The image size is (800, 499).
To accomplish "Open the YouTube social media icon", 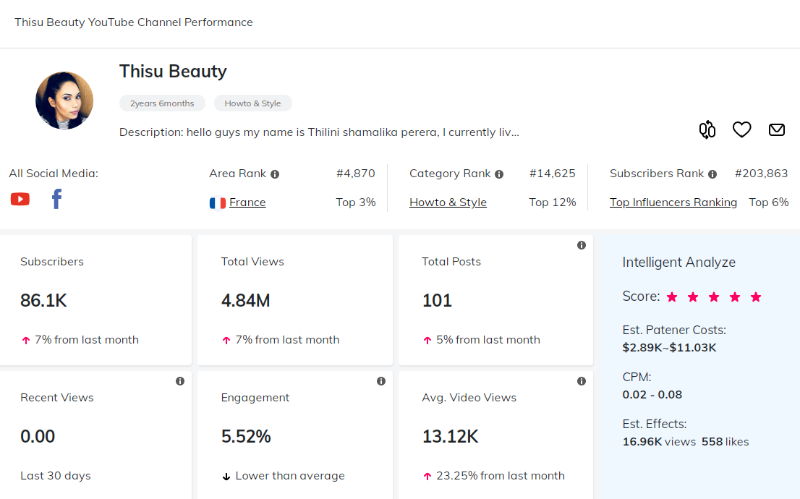I will [x=20, y=199].
